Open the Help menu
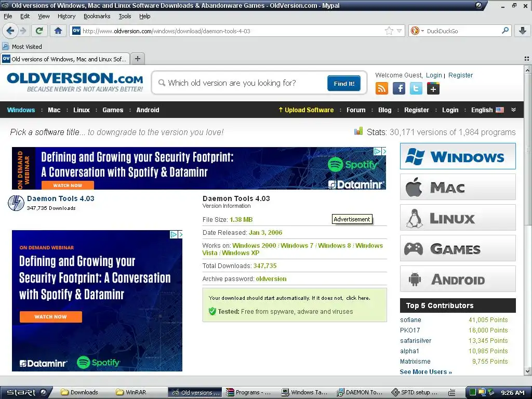 pos(145,16)
